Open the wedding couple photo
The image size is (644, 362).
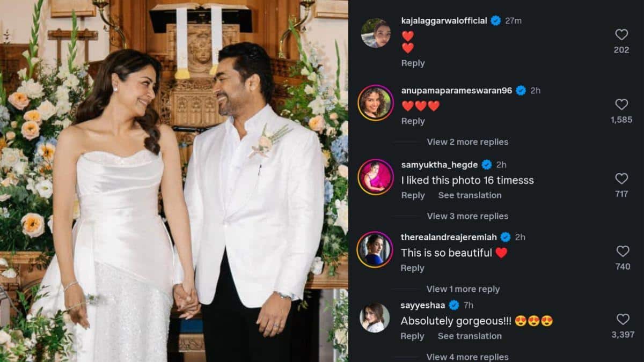point(174,181)
